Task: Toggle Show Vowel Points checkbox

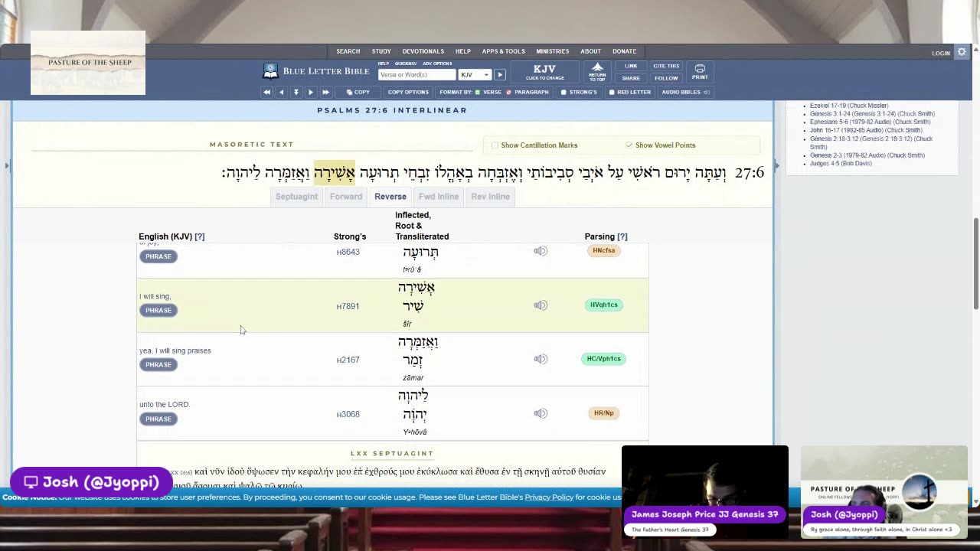Action: click(629, 145)
